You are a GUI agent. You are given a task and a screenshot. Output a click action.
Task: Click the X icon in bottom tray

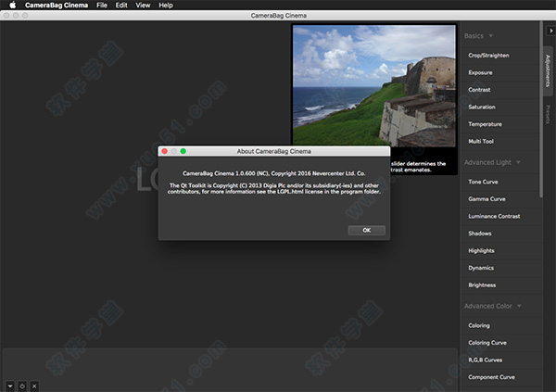pyautogui.click(x=34, y=386)
